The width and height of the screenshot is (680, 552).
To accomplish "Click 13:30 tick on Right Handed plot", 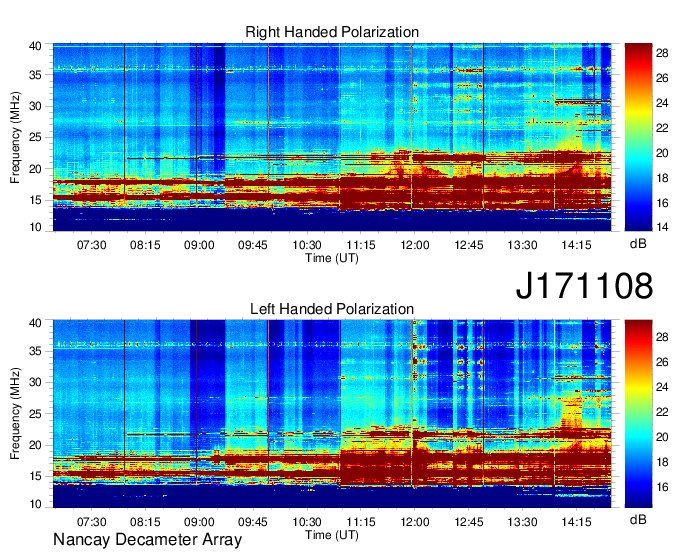I will (523, 245).
